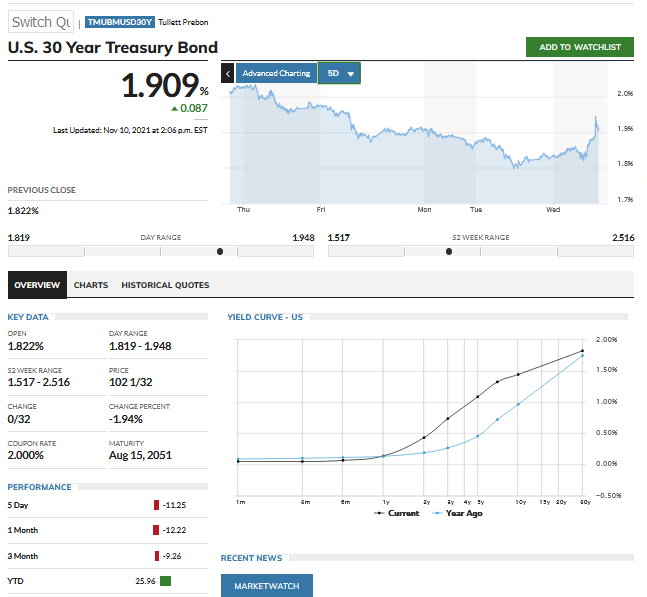
Task: Click the 25.96 YTD performance value
Action: click(145, 581)
